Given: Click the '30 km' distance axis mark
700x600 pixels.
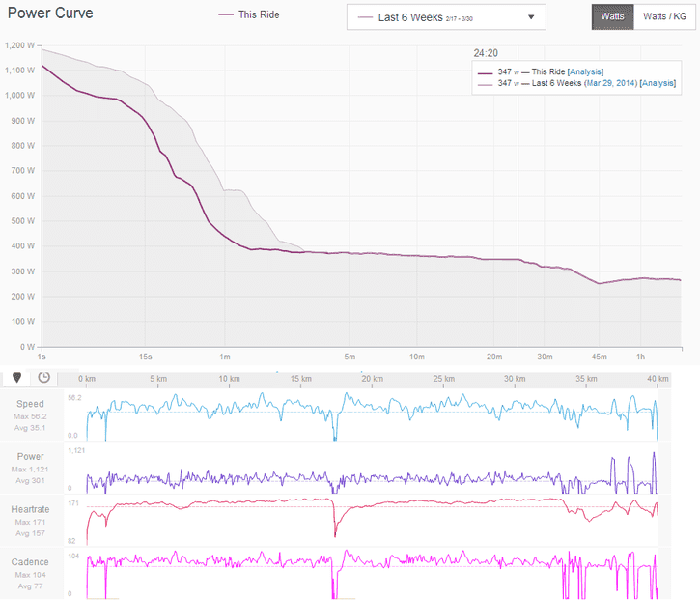Looking at the screenshot, I should tap(515, 379).
